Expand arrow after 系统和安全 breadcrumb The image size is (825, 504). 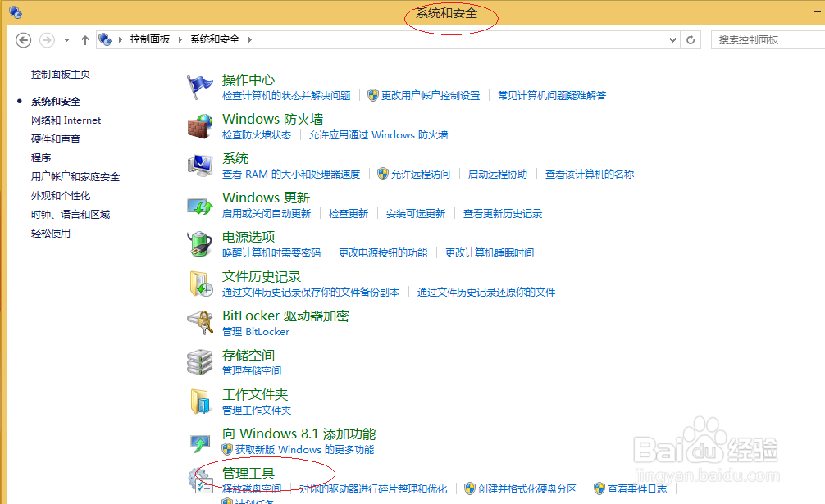(x=249, y=39)
